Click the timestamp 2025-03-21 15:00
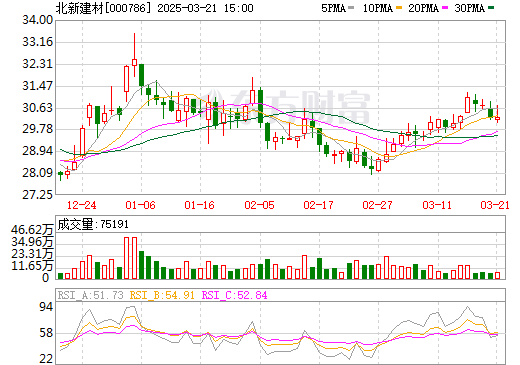This screenshot has width=520, height=365. [205, 8]
